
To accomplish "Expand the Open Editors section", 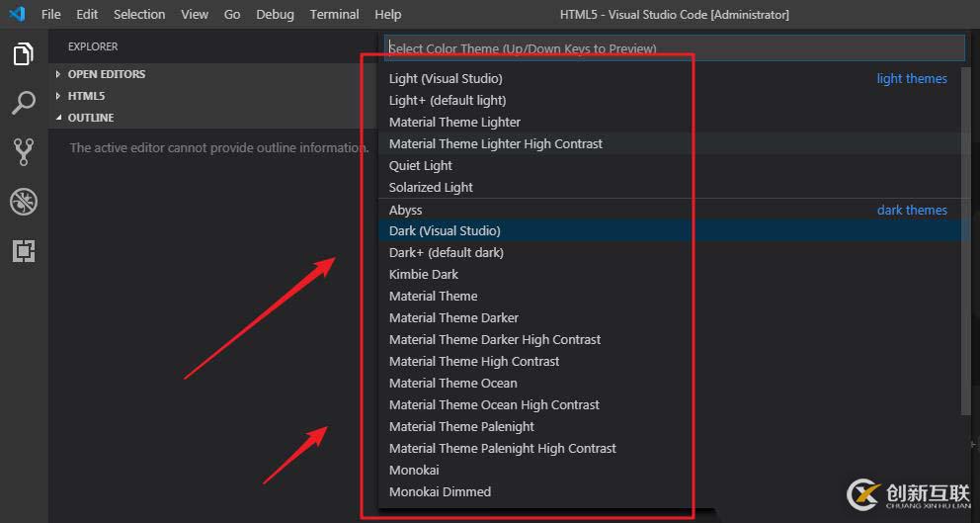I will tap(212, 74).
